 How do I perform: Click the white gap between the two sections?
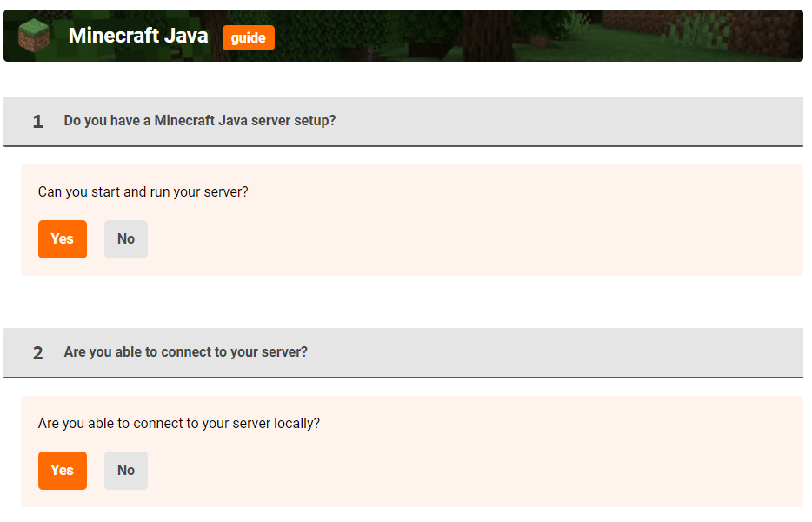click(403, 302)
